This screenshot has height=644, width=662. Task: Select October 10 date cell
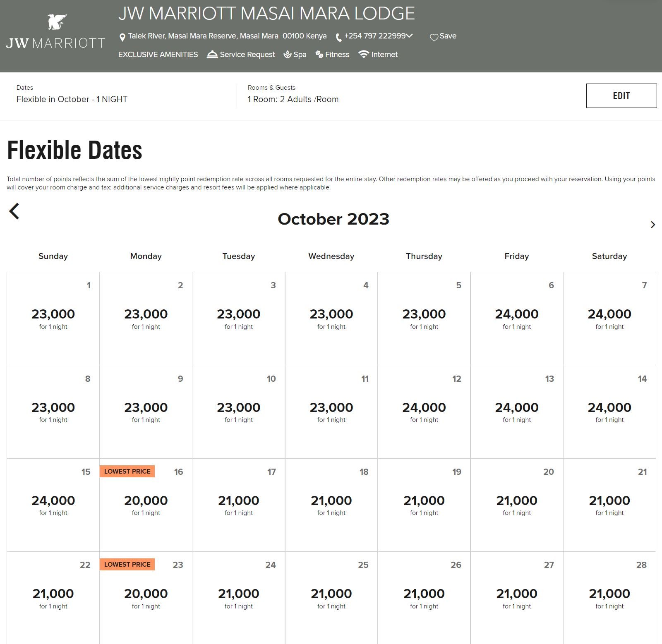(238, 412)
